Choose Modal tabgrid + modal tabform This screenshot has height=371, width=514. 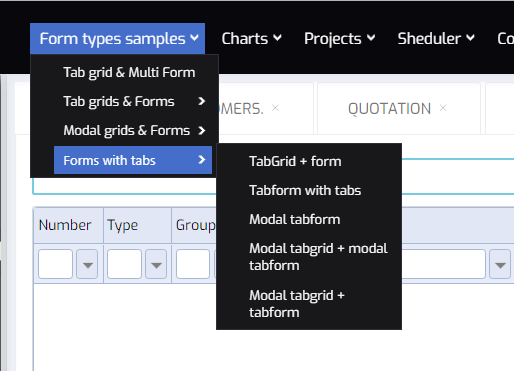click(x=318, y=257)
